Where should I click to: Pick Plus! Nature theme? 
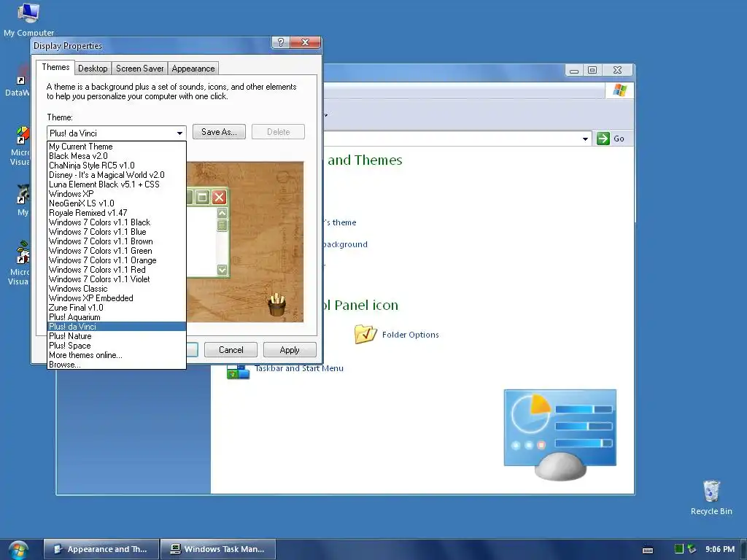coord(117,336)
